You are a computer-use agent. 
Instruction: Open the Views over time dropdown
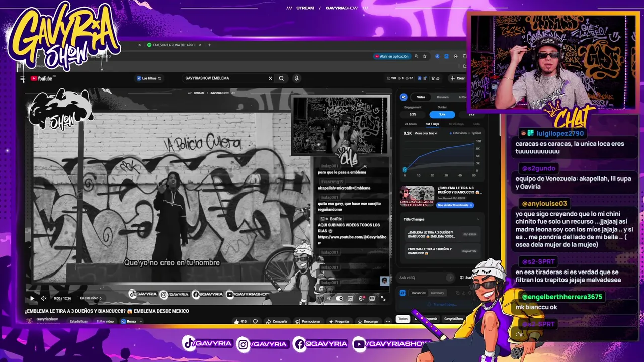coord(426,133)
